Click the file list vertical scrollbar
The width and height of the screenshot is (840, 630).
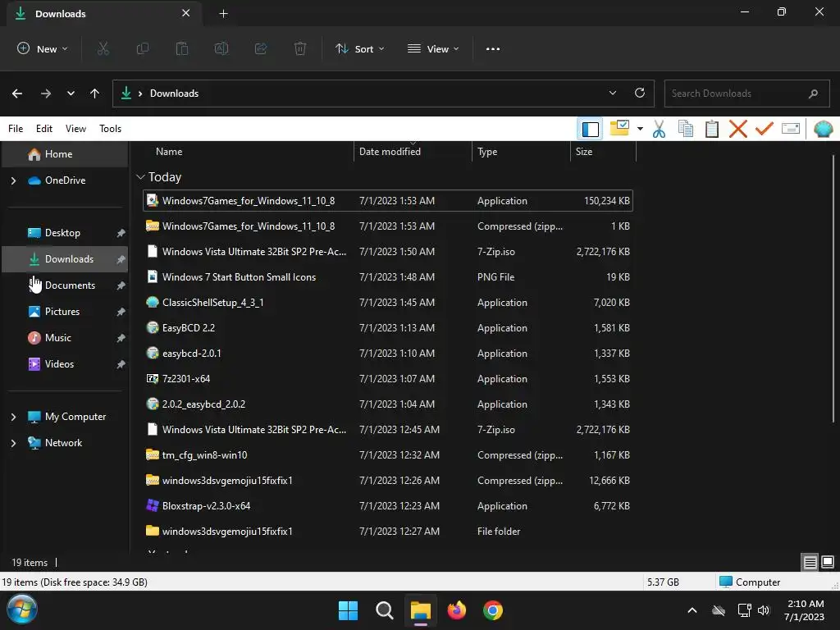[x=833, y=288]
